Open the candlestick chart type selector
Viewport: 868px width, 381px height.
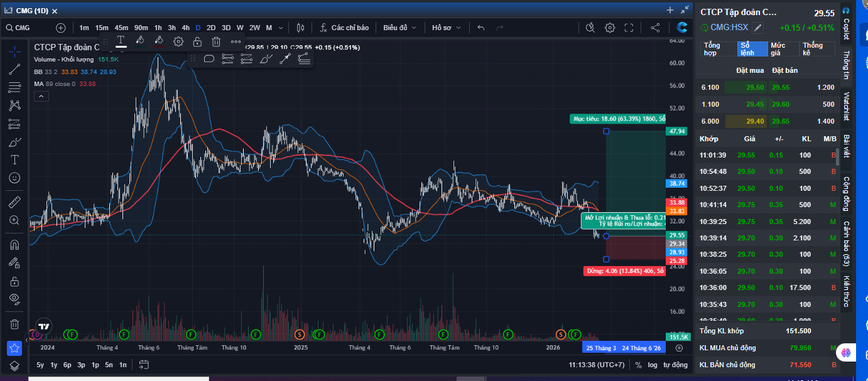(x=300, y=28)
